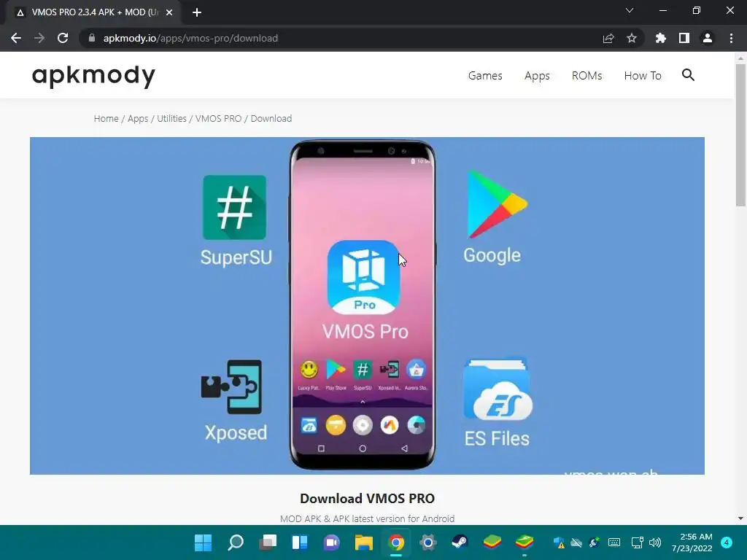
Task: Open Settings from taskbar gear
Action: (x=427, y=542)
